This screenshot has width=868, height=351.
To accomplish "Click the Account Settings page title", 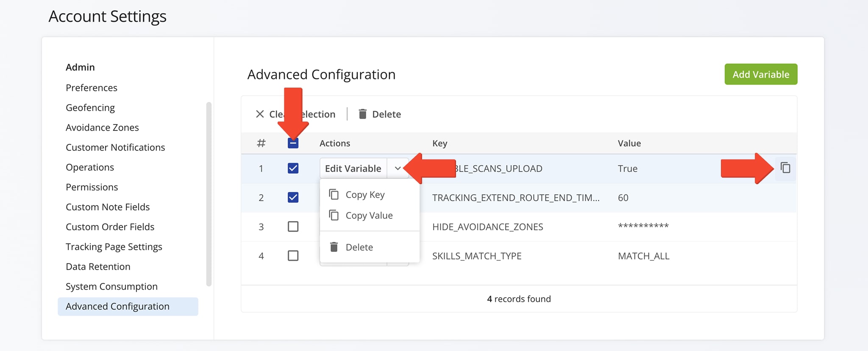I will [x=107, y=16].
